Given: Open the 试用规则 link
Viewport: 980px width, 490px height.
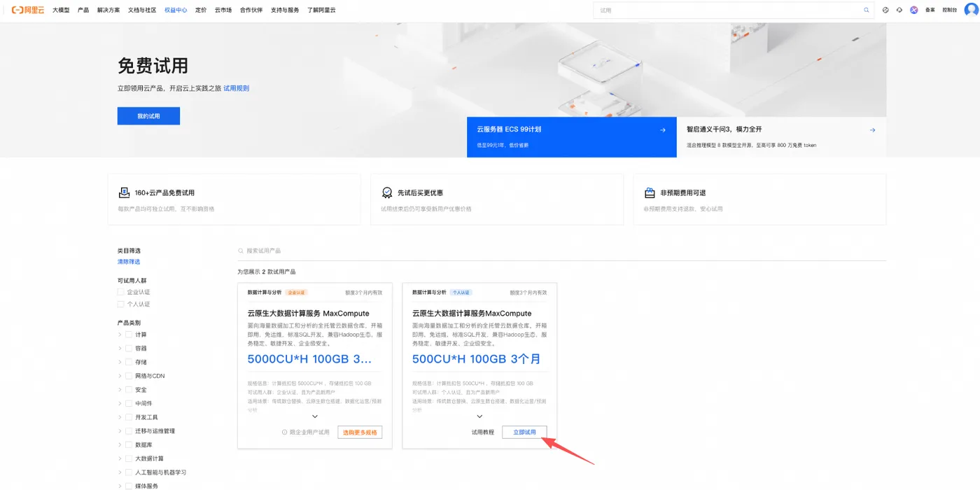Looking at the screenshot, I should 237,88.
